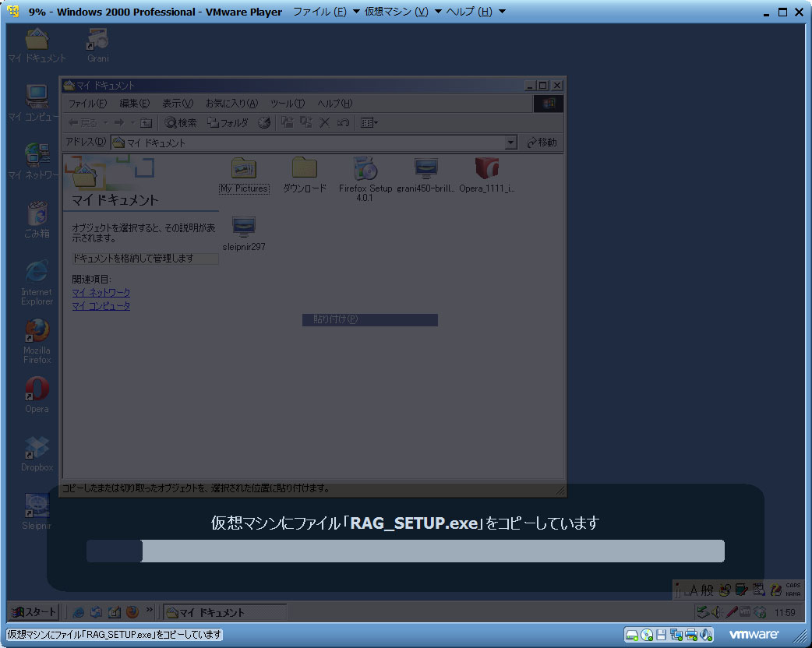
Task: Expand the Back button history arrow
Action: [105, 122]
